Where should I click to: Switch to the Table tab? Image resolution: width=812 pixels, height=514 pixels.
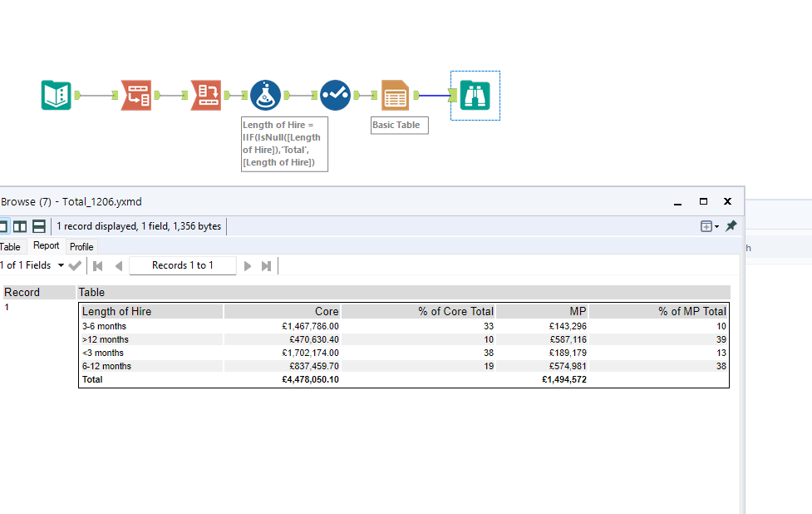point(10,246)
